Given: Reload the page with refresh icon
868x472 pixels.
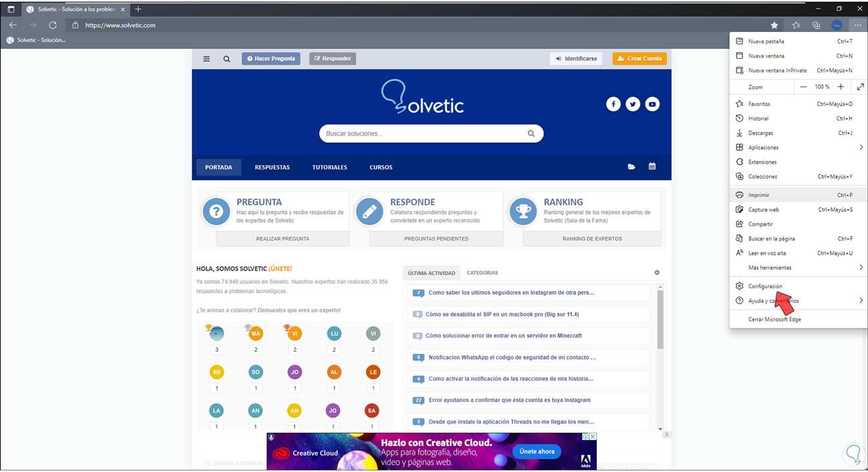Looking at the screenshot, I should coord(53,25).
